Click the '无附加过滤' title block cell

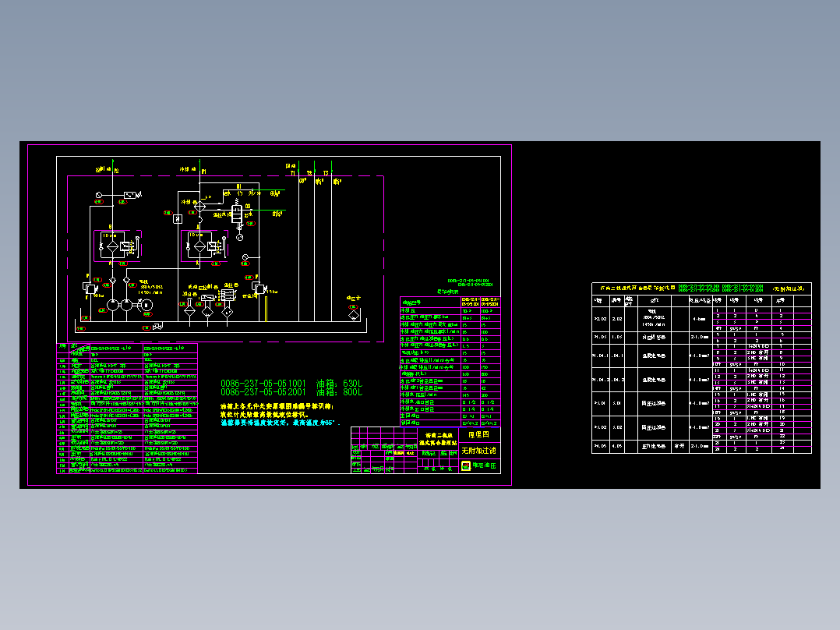click(479, 451)
